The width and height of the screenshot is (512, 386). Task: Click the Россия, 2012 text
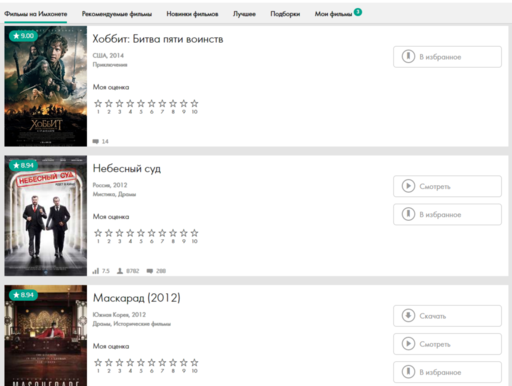coord(110,185)
